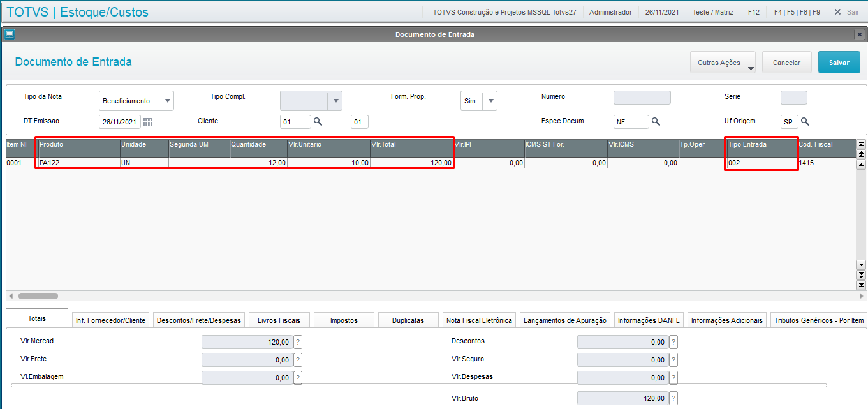The image size is (868, 409).
Task: Open the Espec.Docum. lookup magnifier
Action: (656, 121)
